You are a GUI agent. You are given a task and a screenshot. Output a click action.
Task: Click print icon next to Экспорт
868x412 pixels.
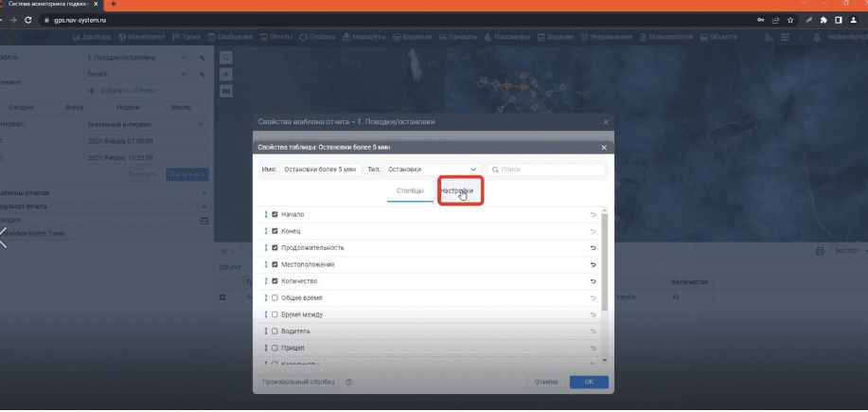[x=820, y=252]
